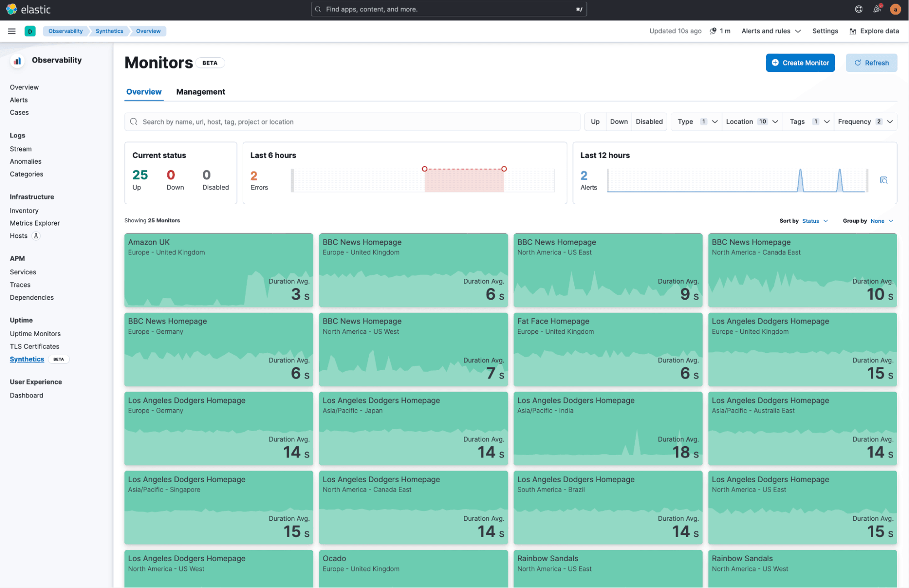This screenshot has height=588, width=909.
Task: Click the D deployment badge in breadcrumbs
Action: (30, 31)
